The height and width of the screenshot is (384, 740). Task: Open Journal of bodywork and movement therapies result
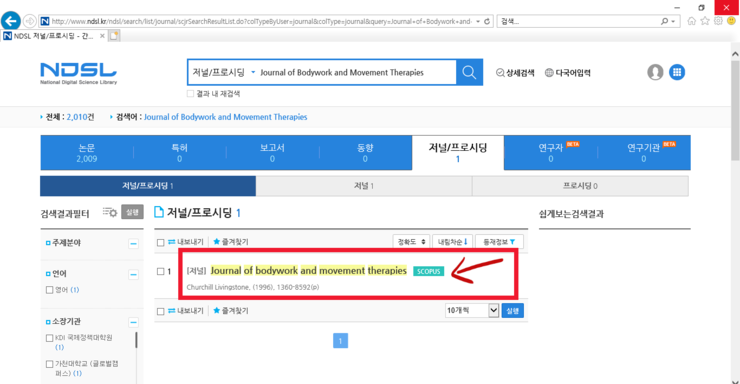tap(308, 271)
